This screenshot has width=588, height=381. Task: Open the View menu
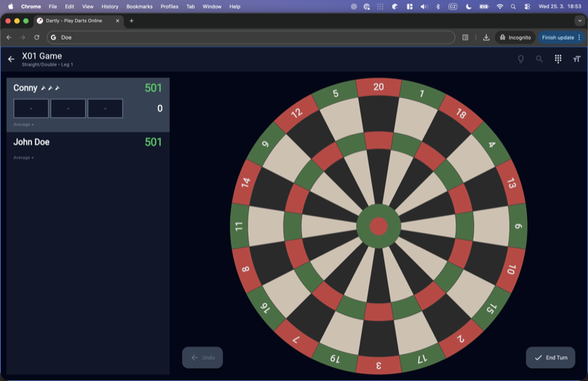coord(87,7)
